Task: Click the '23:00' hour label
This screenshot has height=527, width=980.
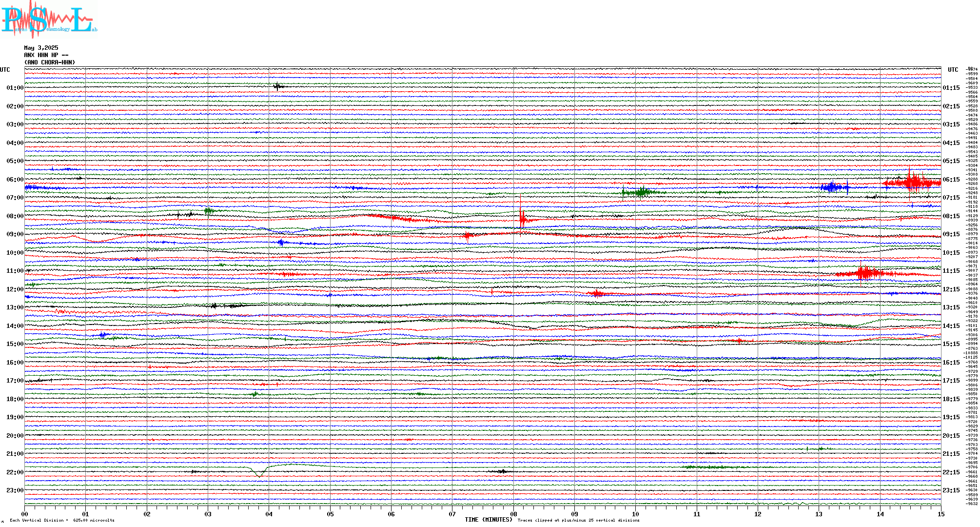Action: pyautogui.click(x=15, y=490)
